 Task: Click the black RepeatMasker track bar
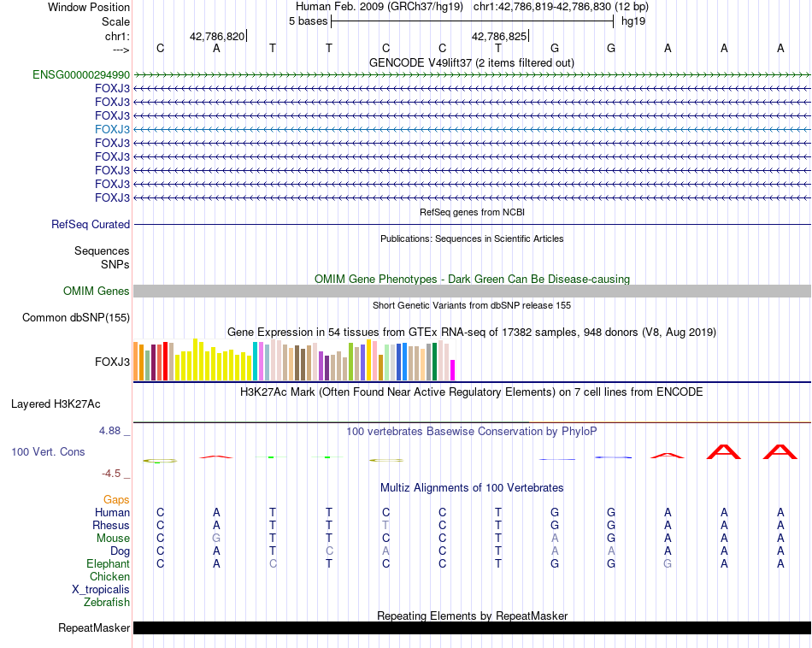coord(472,628)
